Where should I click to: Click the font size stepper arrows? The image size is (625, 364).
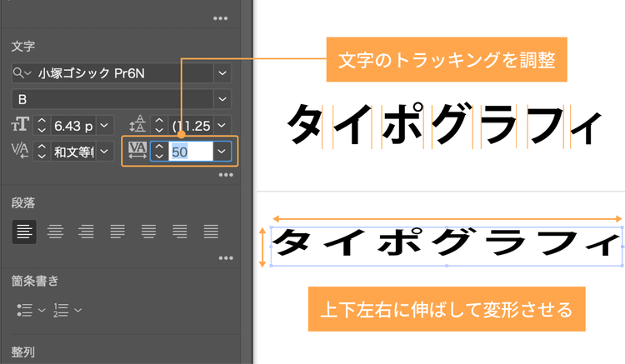(x=42, y=126)
